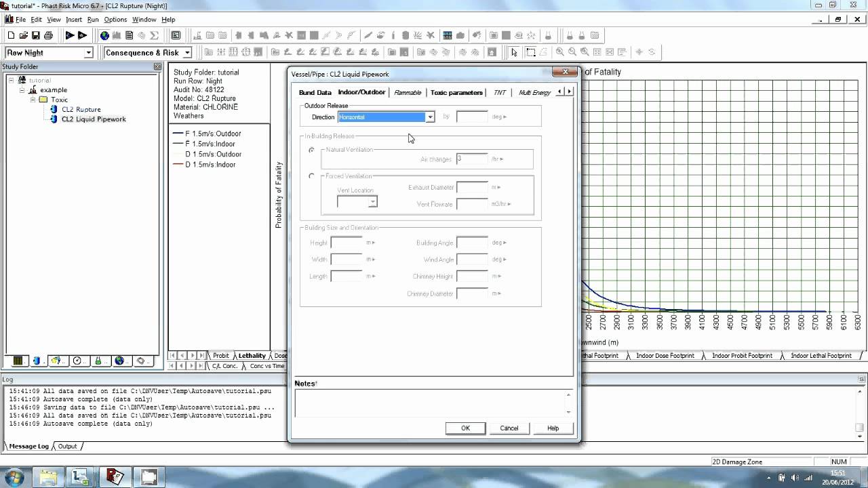Select CL2 Liquid Pipework in tree
Screen dimensions: 868x488
point(94,119)
